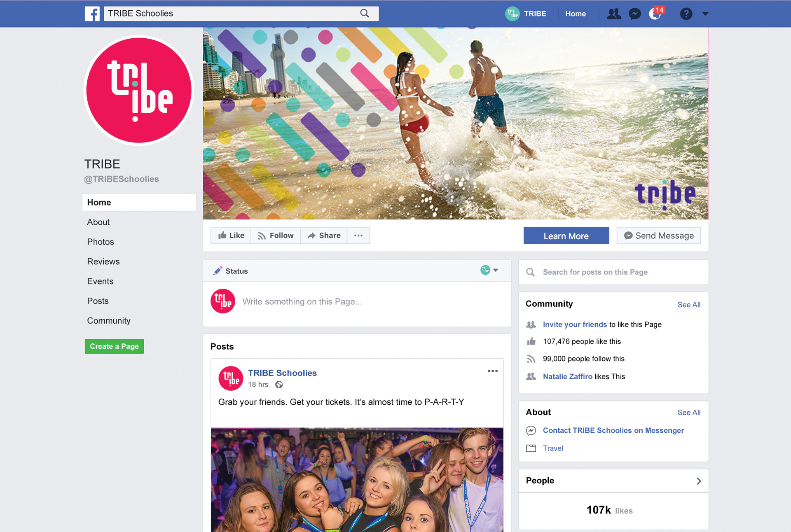The image size is (791, 532).
Task: Open the Photos tab in sidebar
Action: pyautogui.click(x=101, y=242)
